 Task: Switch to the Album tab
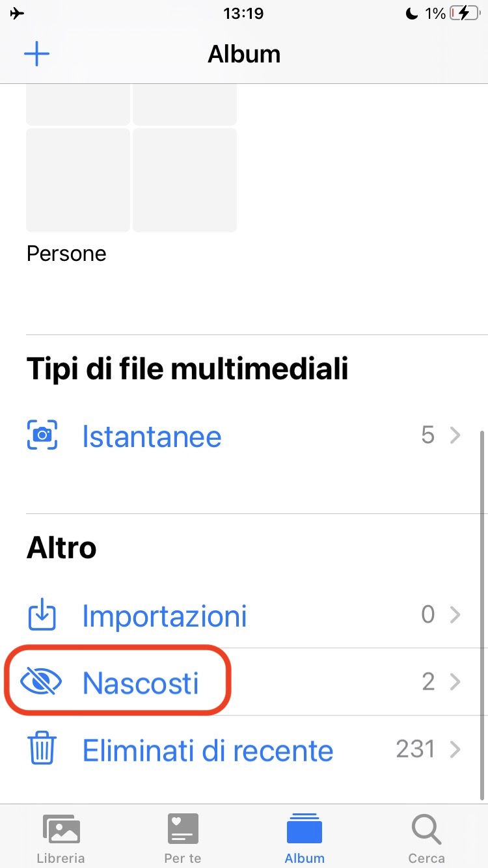(305, 836)
